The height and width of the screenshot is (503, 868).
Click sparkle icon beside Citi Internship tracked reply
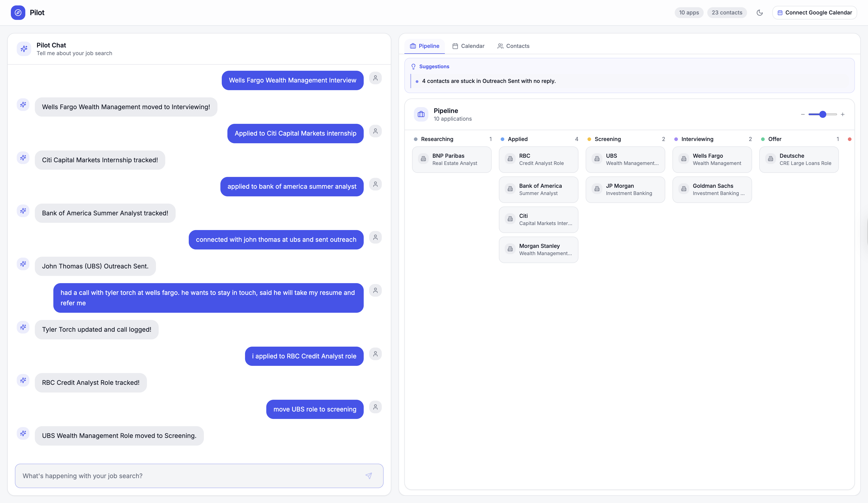(x=23, y=157)
